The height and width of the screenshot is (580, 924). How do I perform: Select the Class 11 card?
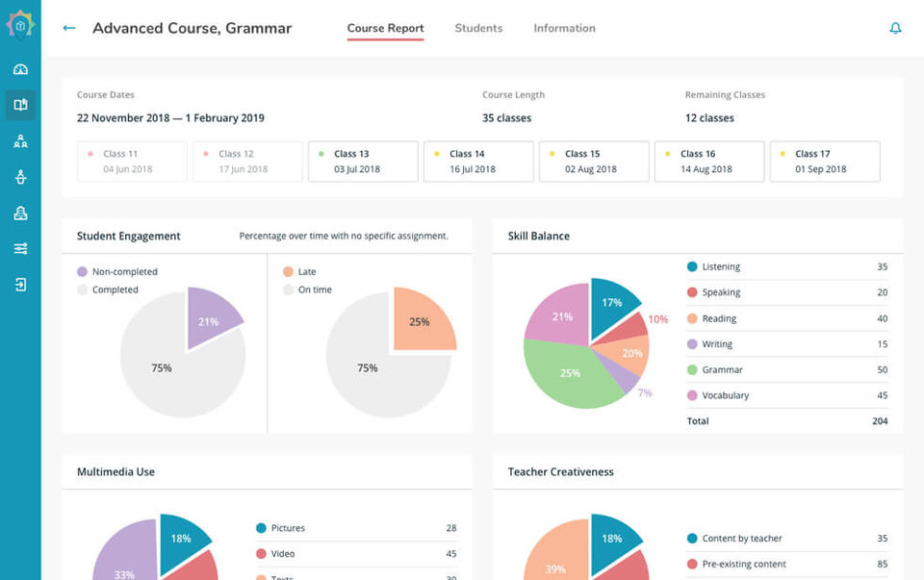[x=132, y=162]
